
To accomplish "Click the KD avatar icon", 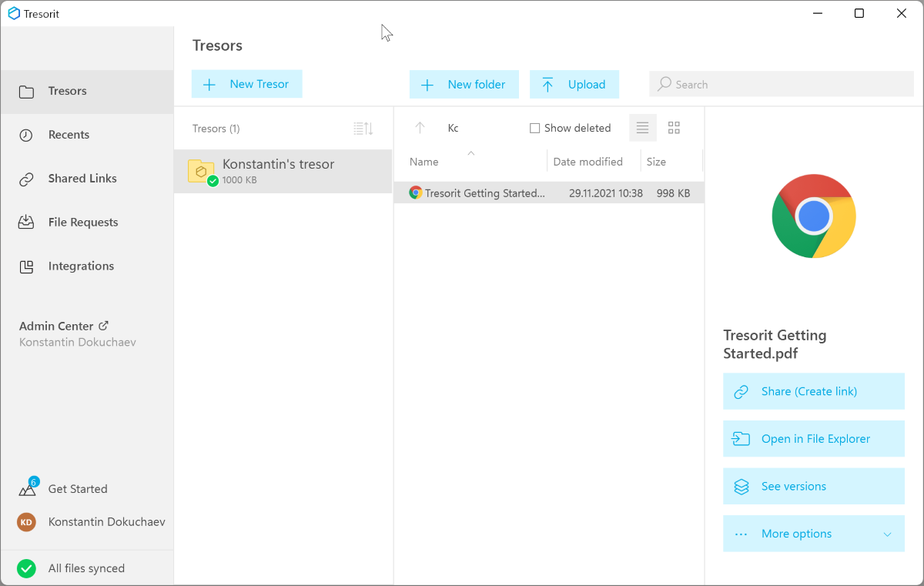I will tap(26, 522).
